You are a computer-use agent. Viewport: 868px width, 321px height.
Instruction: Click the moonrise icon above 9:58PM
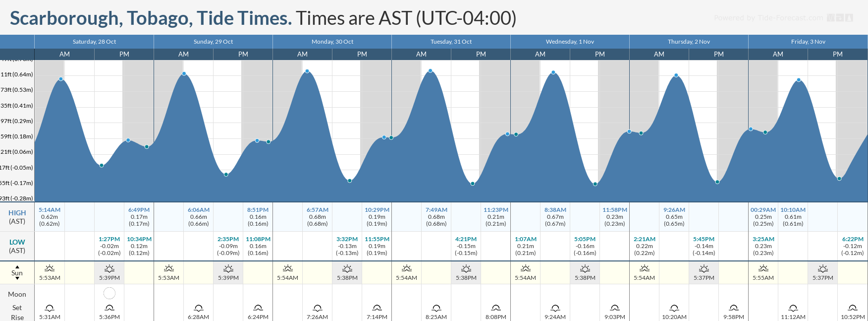tap(734, 308)
